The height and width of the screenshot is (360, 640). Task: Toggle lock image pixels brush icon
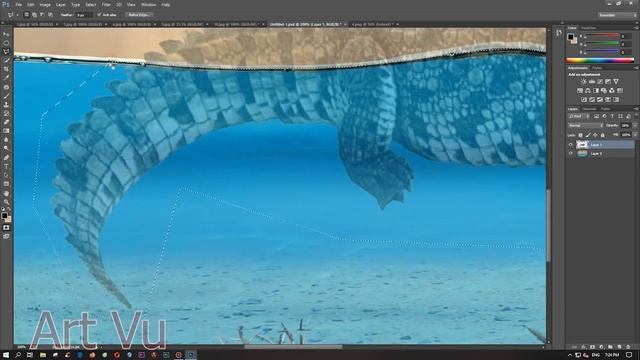click(x=588, y=135)
